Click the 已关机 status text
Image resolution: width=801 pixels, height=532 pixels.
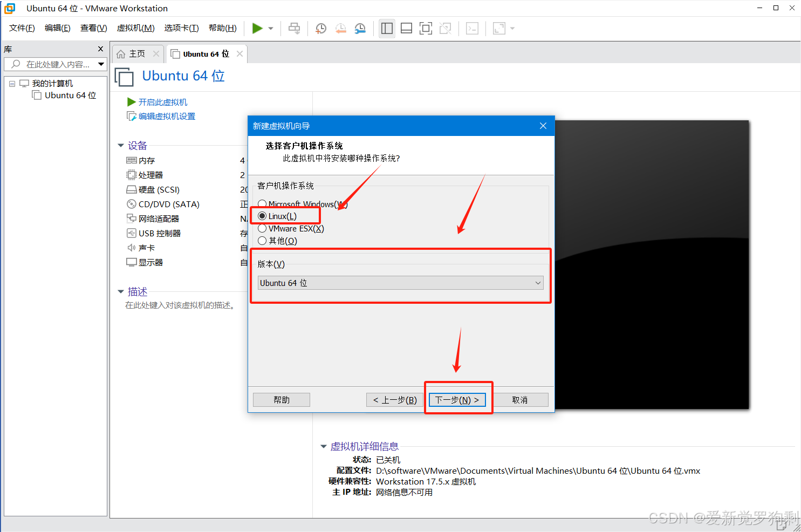(x=388, y=460)
